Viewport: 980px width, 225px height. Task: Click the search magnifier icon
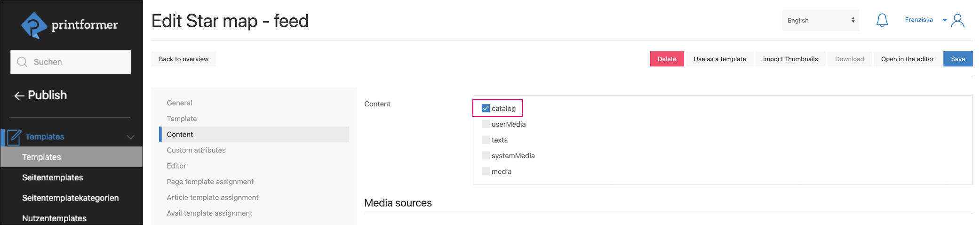point(22,62)
